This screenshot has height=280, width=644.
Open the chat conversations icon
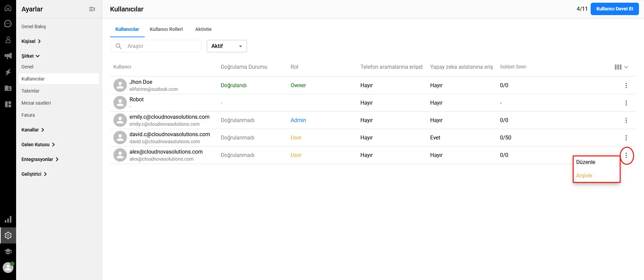pos(8,24)
